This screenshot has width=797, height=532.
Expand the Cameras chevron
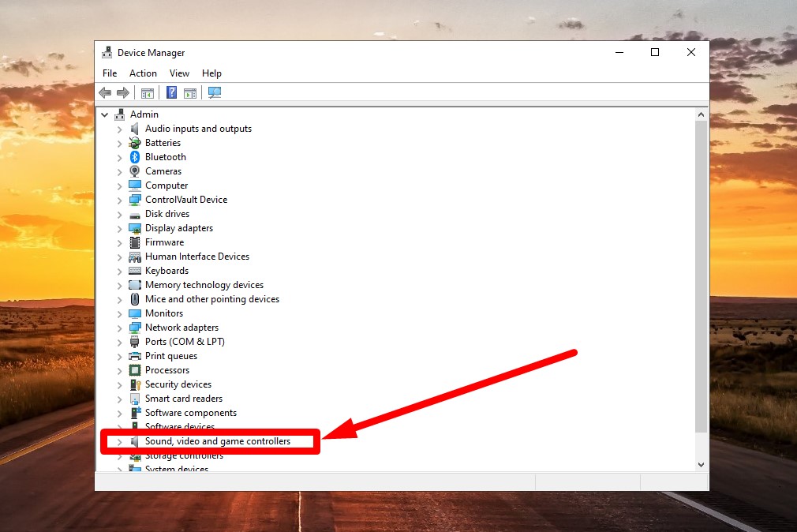pyautogui.click(x=119, y=172)
